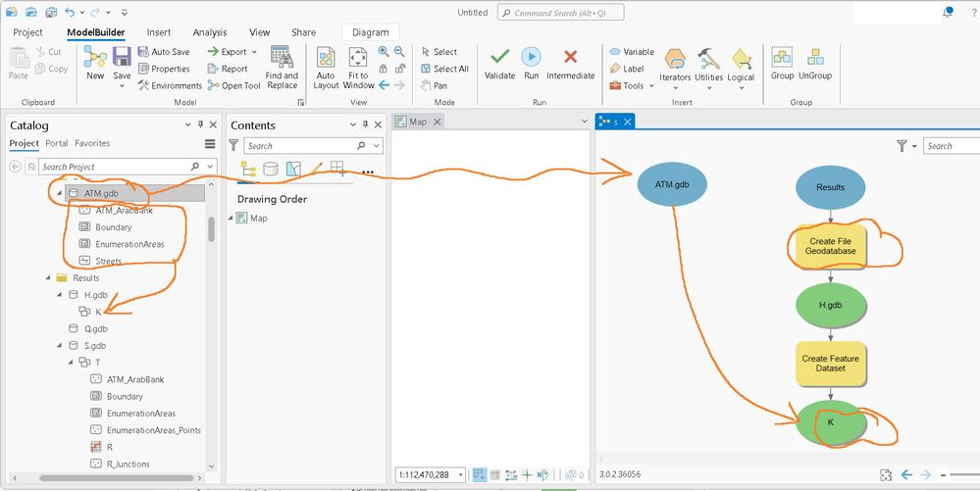Go to previous extent in the View group
Screen dimensions: 980x491
pos(384,85)
